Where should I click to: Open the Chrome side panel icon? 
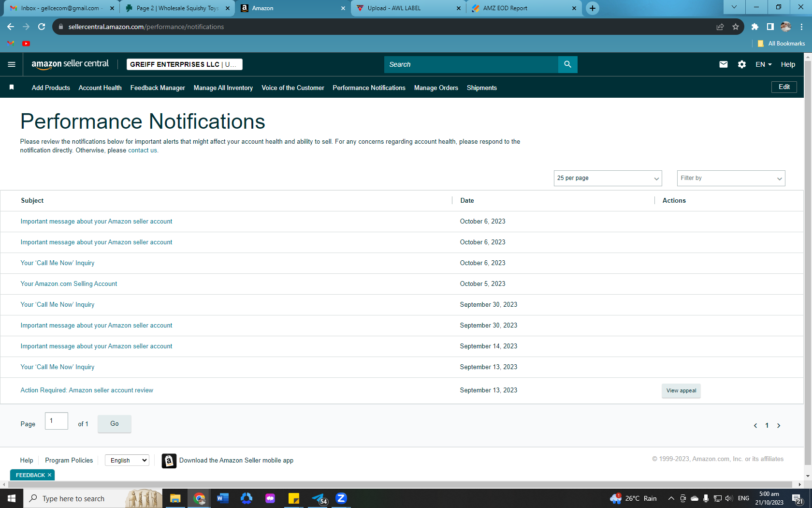click(770, 27)
